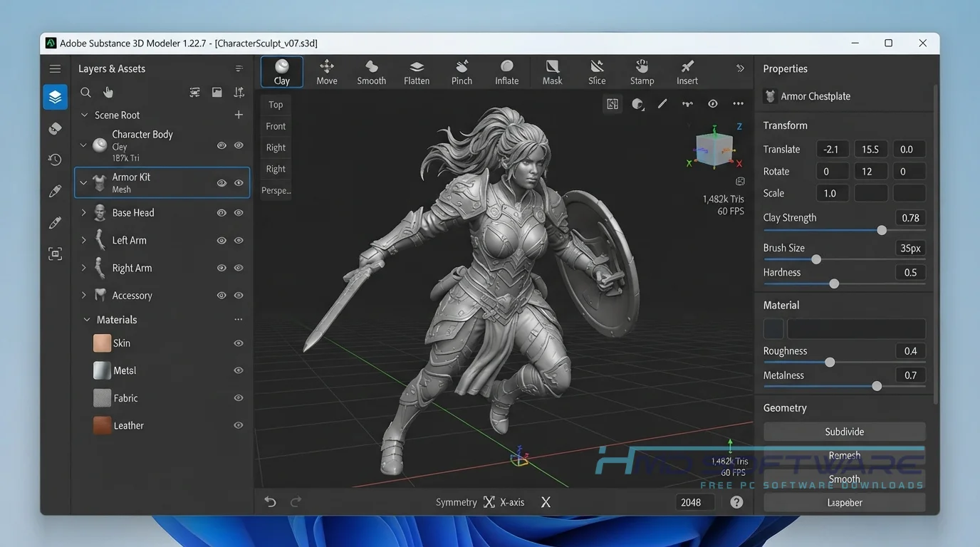Open the hamburger menu in sidebar
This screenshot has height=547, width=980.
click(56, 68)
